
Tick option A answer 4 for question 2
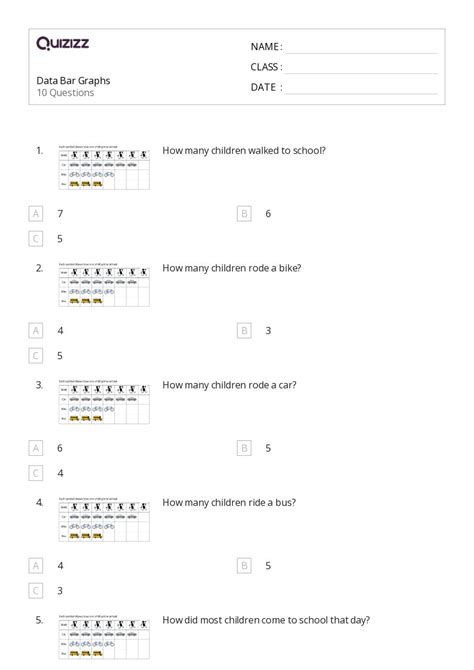click(35, 331)
